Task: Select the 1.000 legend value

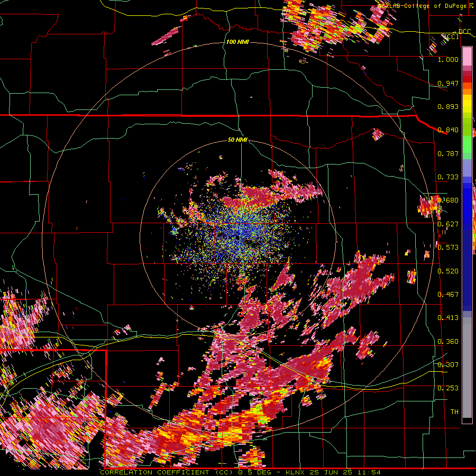Action: click(448, 59)
